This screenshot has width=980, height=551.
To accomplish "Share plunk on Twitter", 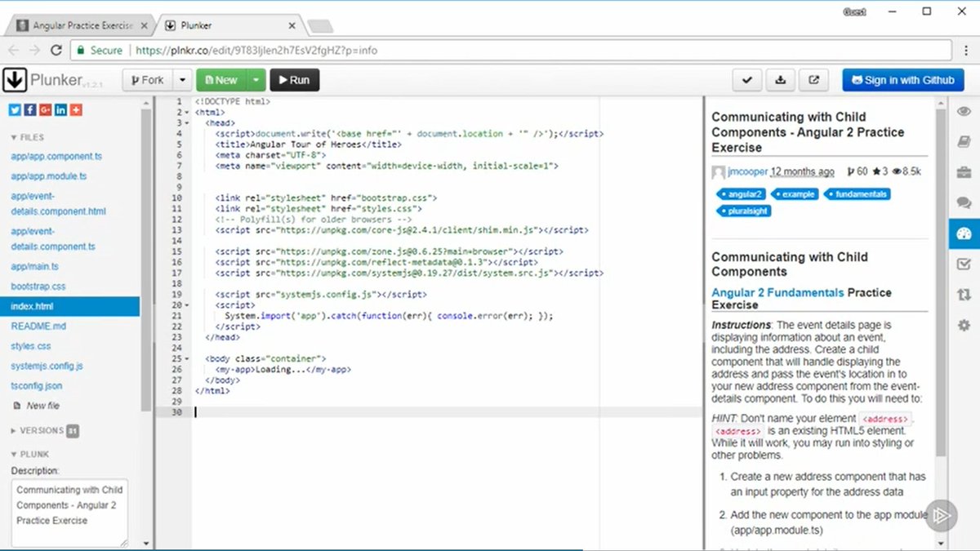I will [x=15, y=110].
